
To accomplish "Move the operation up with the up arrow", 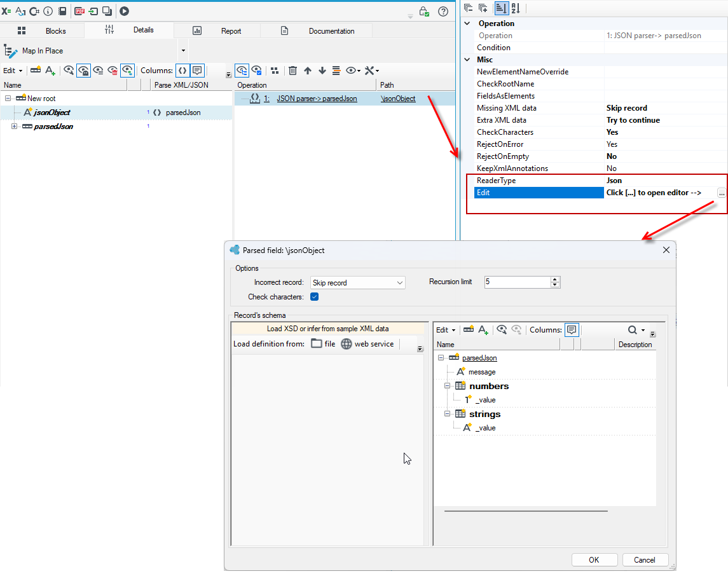I will tap(307, 71).
